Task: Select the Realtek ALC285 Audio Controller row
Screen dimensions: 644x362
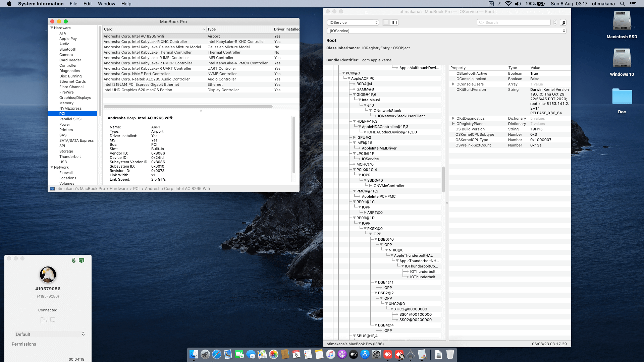Action: click(x=201, y=79)
